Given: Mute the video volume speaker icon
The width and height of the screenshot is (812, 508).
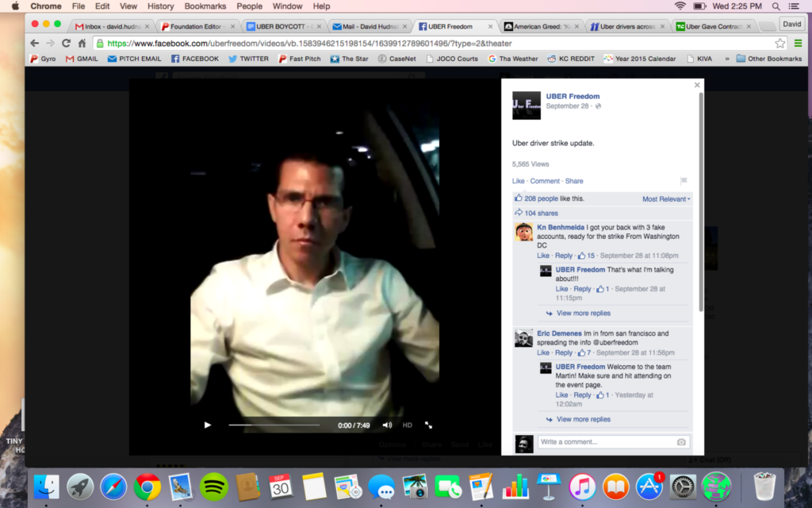Looking at the screenshot, I should pyautogui.click(x=387, y=425).
